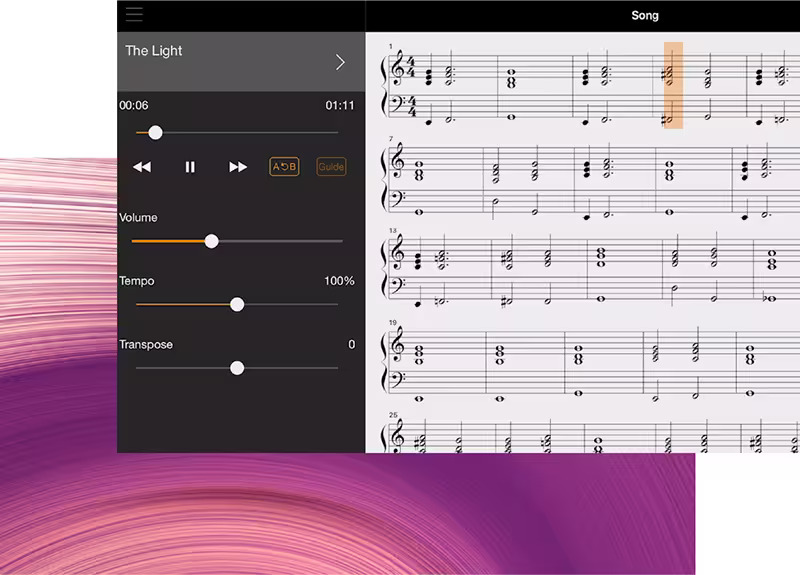Viewport: 800px width, 575px height.
Task: Open the hamburger menu icon
Action: point(134,14)
